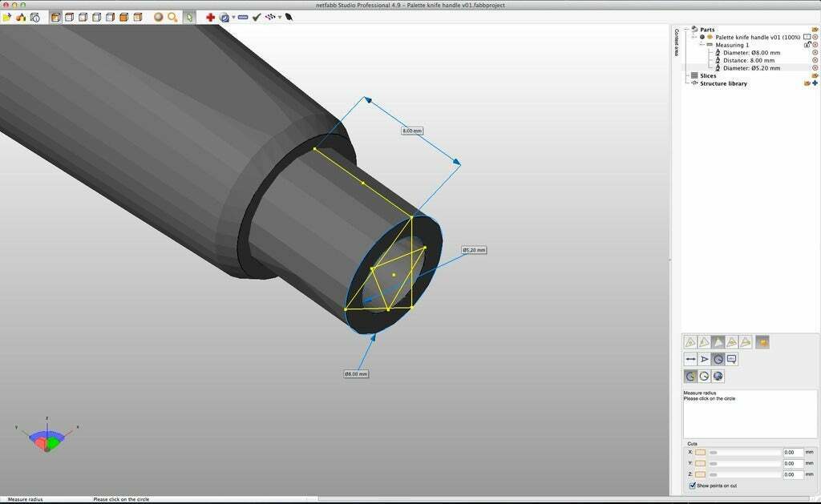Click the X cut color swatch
This screenshot has width=821, height=504.
700,452
